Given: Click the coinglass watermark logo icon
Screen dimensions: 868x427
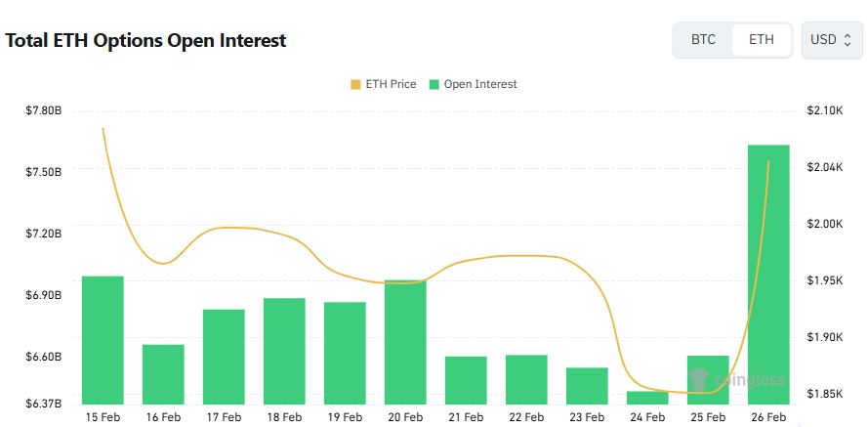Looking at the screenshot, I should pyautogui.click(x=698, y=380).
